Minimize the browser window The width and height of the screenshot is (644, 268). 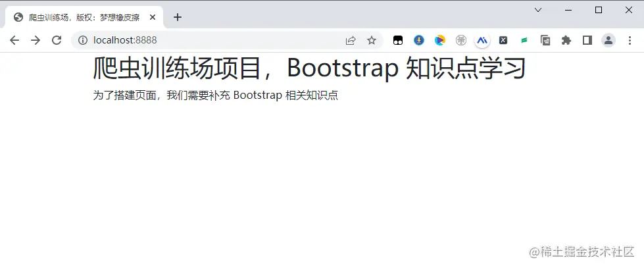568,11
